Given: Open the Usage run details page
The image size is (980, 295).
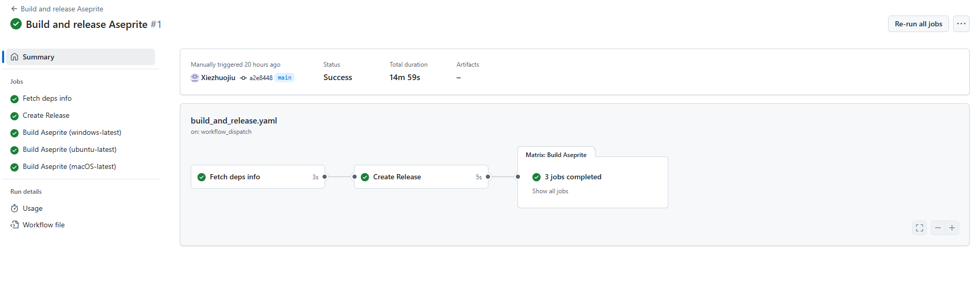Looking at the screenshot, I should (33, 208).
